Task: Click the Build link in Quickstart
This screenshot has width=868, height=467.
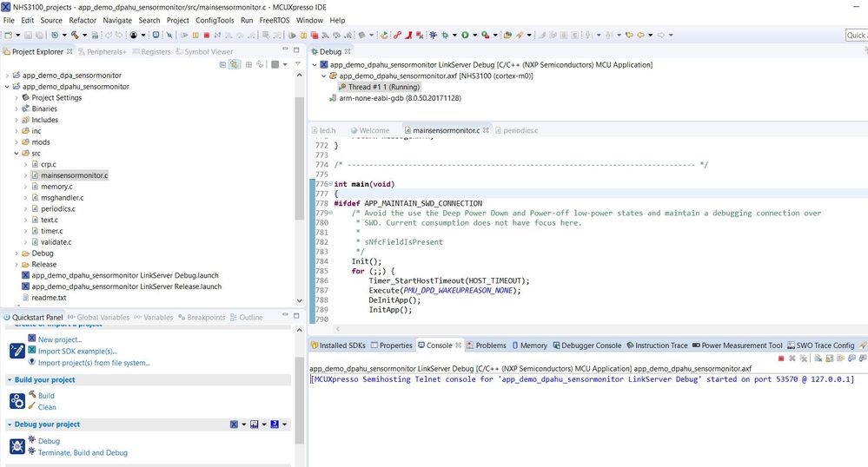Action: point(46,396)
